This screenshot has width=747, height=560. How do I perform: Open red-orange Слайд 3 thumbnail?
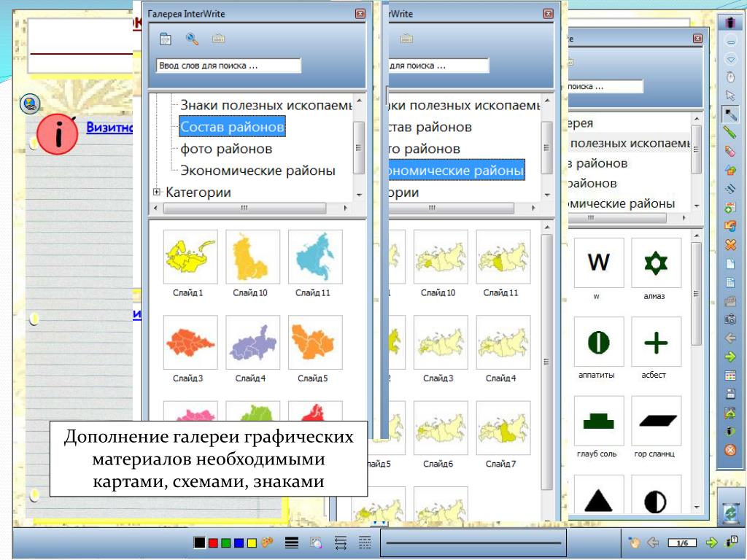pyautogui.click(x=190, y=343)
